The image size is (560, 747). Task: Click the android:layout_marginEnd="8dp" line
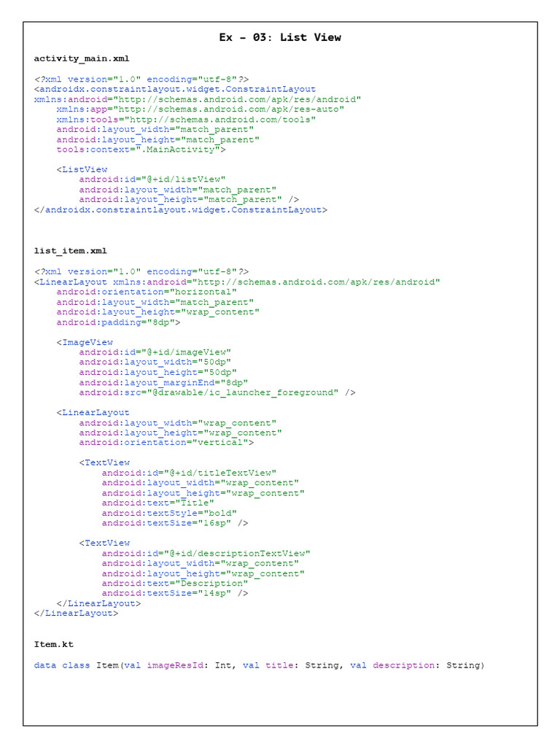click(x=164, y=382)
